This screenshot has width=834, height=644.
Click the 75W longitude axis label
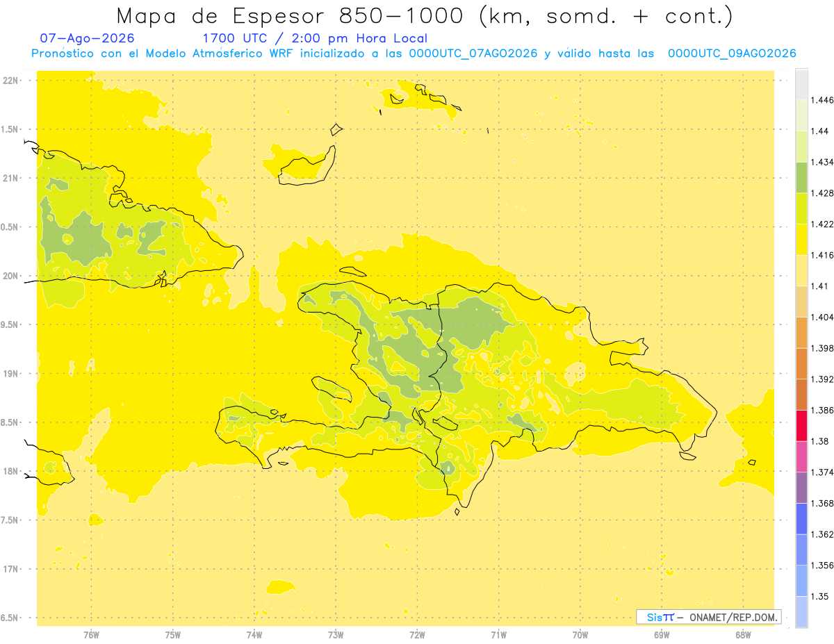coord(172,635)
